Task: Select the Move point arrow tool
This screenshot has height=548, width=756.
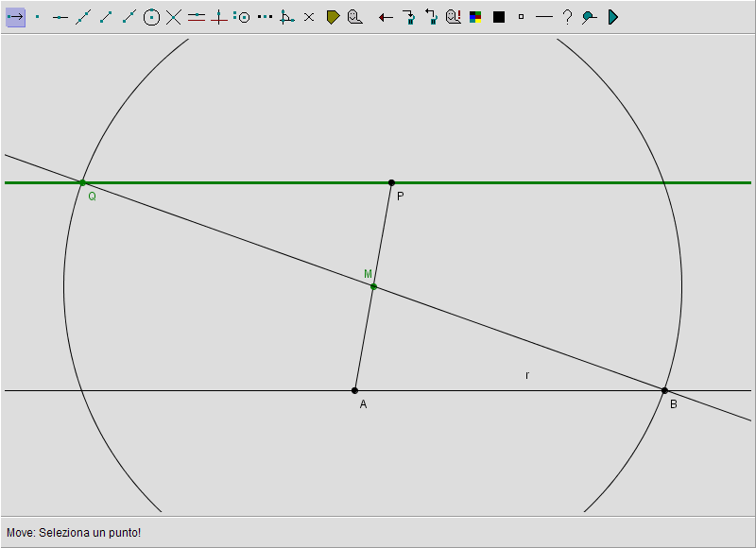Action: (x=15, y=17)
